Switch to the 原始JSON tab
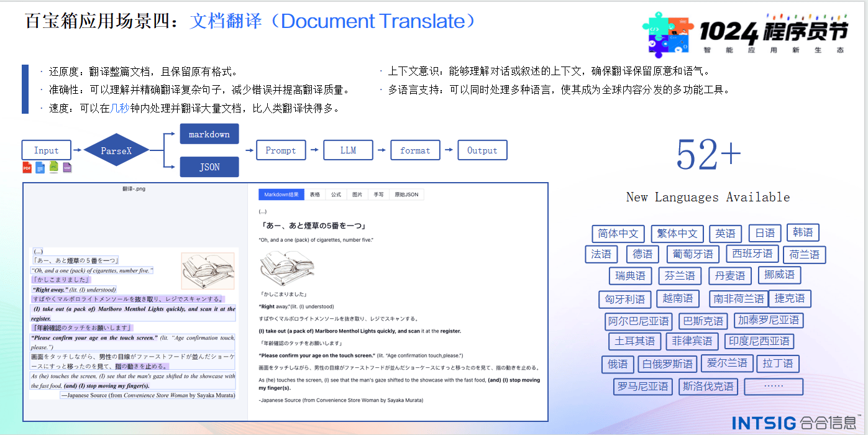This screenshot has height=435, width=868. 406,195
